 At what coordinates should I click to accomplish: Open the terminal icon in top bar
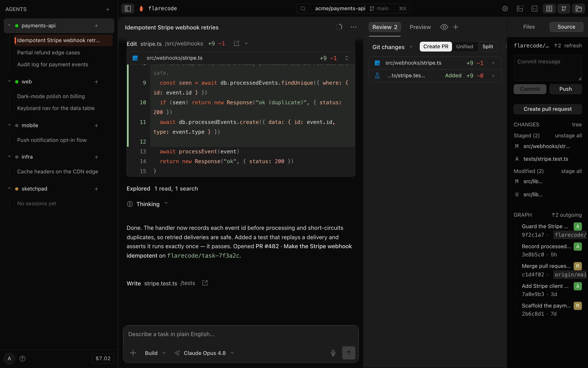[x=535, y=9]
